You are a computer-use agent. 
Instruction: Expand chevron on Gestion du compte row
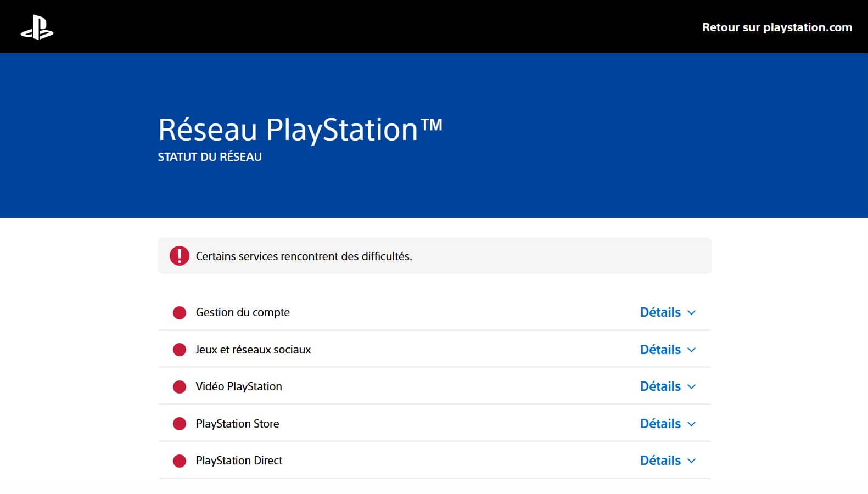click(692, 313)
